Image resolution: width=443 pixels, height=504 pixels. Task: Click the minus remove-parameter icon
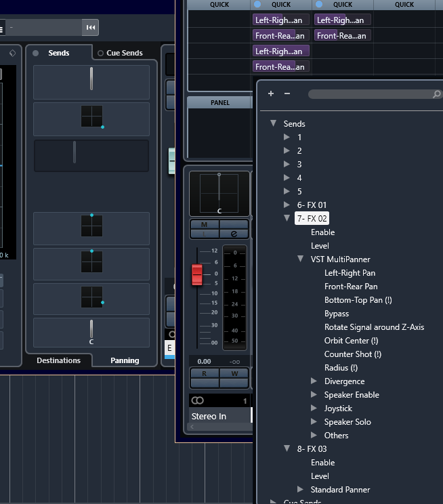coord(287,93)
